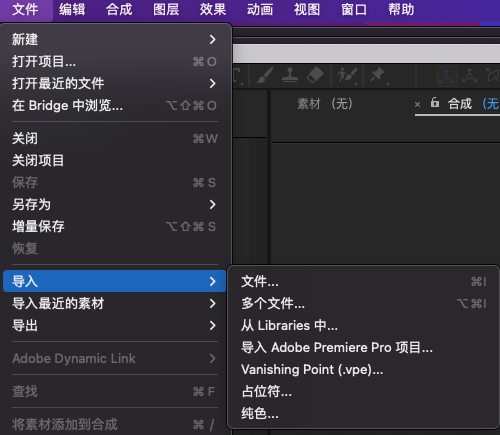Choose 从 Libraries 中... option
This screenshot has height=435, width=500.
coord(363,326)
